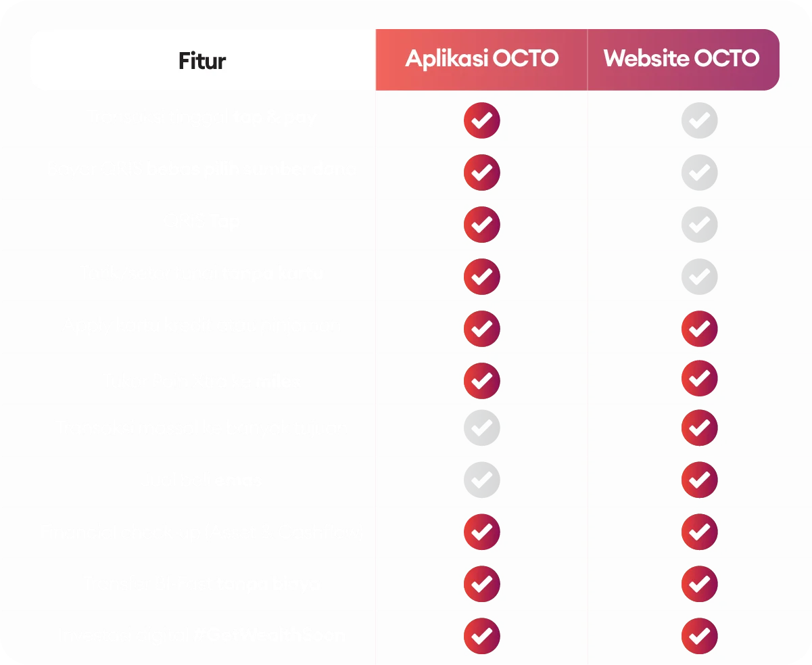Click Aplikasi OCTO gray check for Transaksi massal
This screenshot has height=665, width=812.
click(x=481, y=428)
